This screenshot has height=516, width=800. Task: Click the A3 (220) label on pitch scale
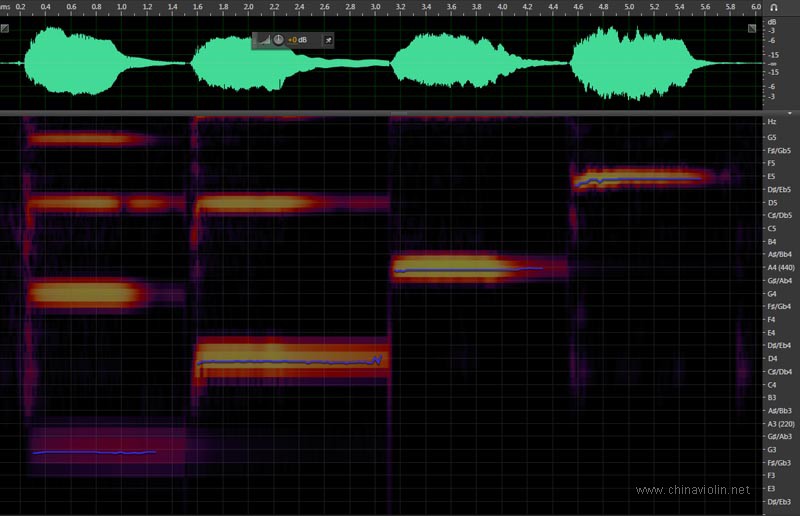779,424
